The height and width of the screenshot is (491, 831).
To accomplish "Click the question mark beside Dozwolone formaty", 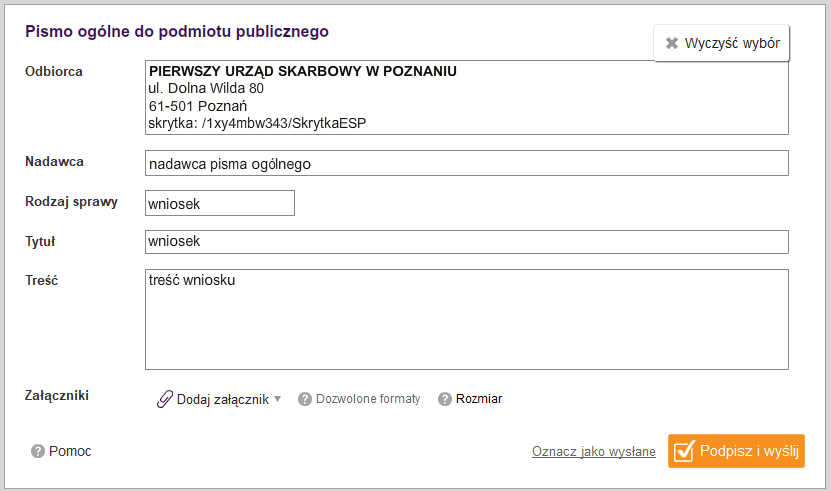I will pos(305,399).
